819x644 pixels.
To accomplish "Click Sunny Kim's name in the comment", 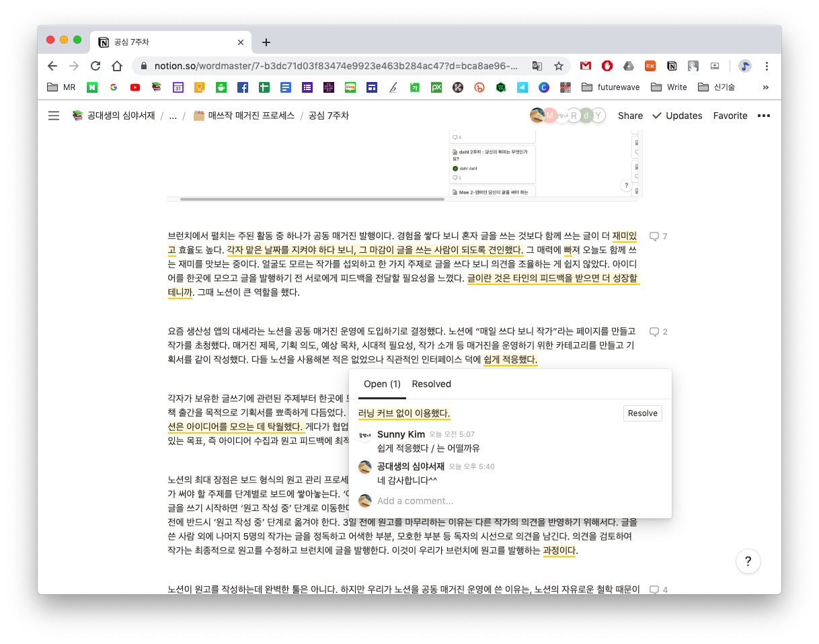I will point(401,434).
